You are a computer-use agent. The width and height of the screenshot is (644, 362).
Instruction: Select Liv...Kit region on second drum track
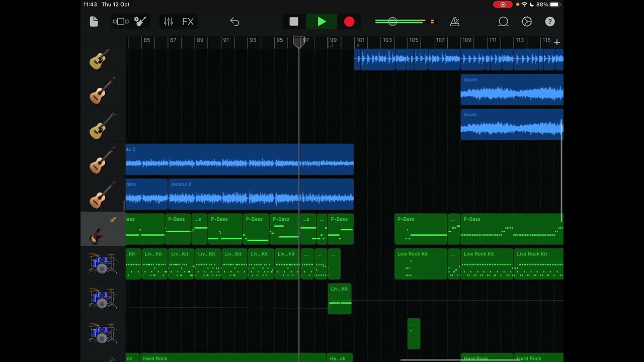(x=340, y=299)
